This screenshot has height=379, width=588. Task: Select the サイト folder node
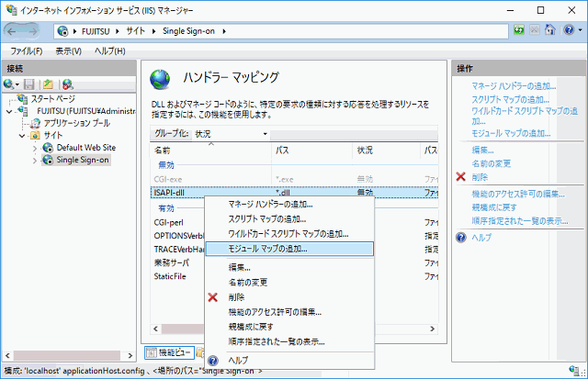click(53, 135)
